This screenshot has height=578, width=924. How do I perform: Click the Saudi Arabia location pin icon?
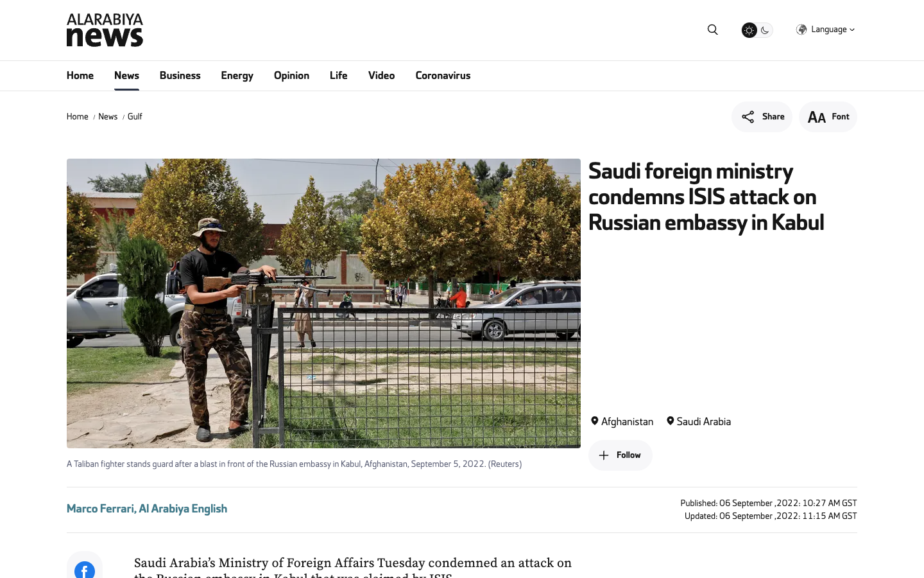tap(670, 421)
